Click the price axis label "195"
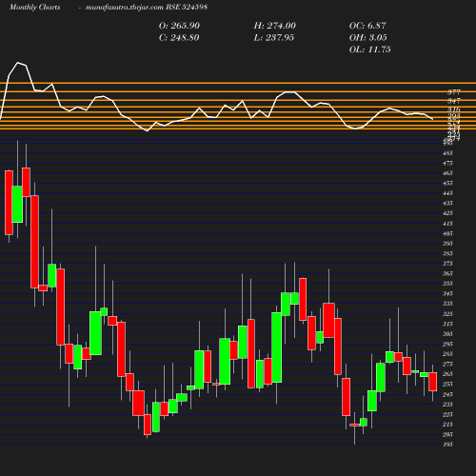The image size is (476, 476). click(447, 445)
